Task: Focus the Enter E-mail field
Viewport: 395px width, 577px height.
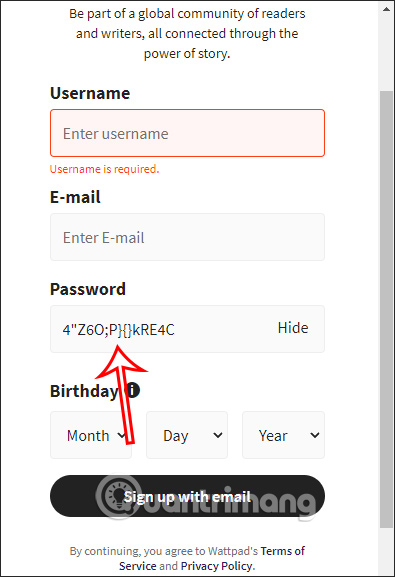Action: (x=187, y=237)
